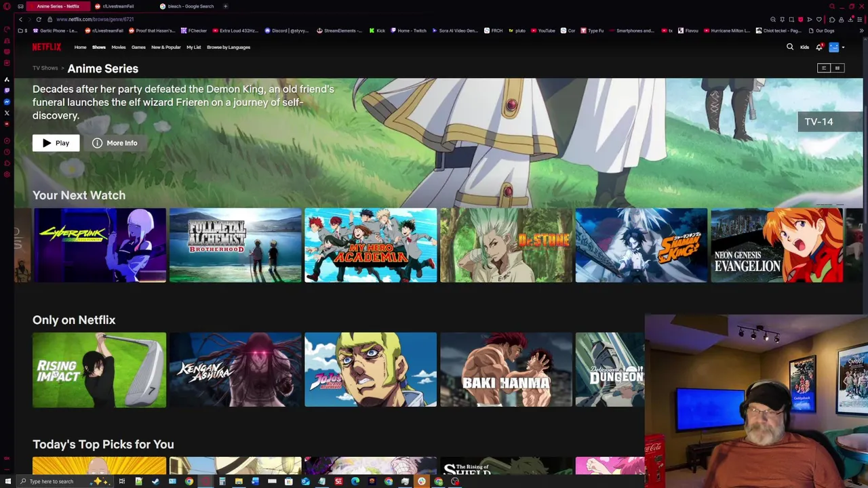Open the Netflix profile avatar menu
Image resolution: width=868 pixels, height=488 pixels.
(x=833, y=47)
